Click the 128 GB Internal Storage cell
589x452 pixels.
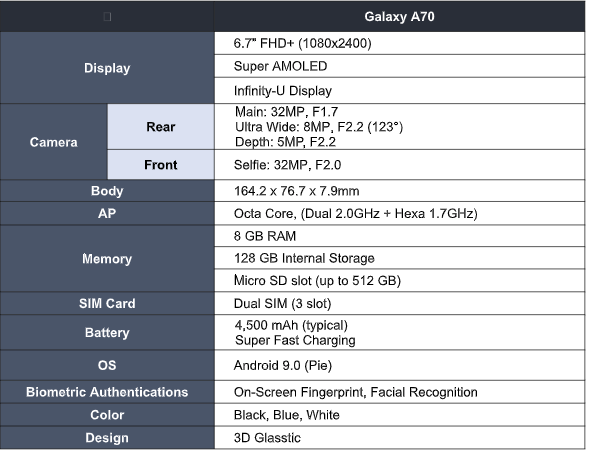tap(400, 258)
